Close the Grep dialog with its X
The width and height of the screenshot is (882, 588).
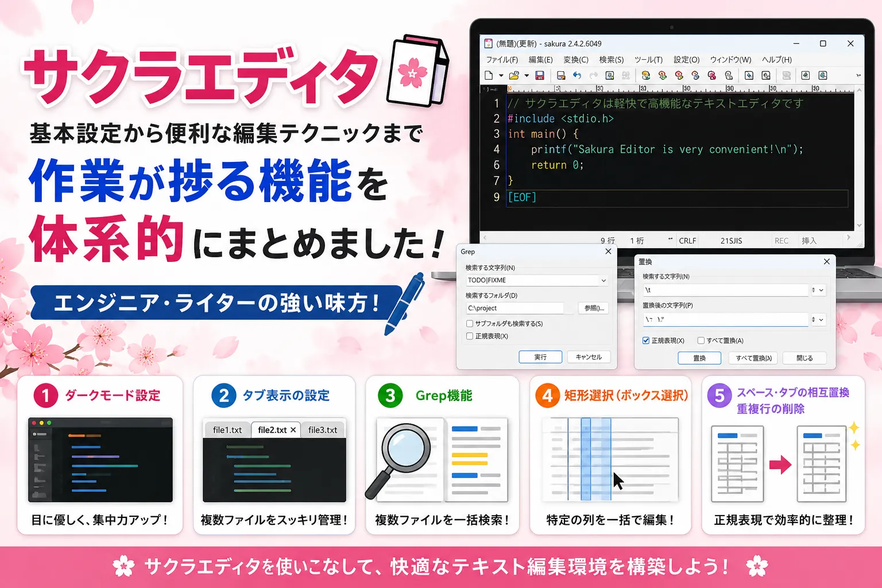point(608,252)
